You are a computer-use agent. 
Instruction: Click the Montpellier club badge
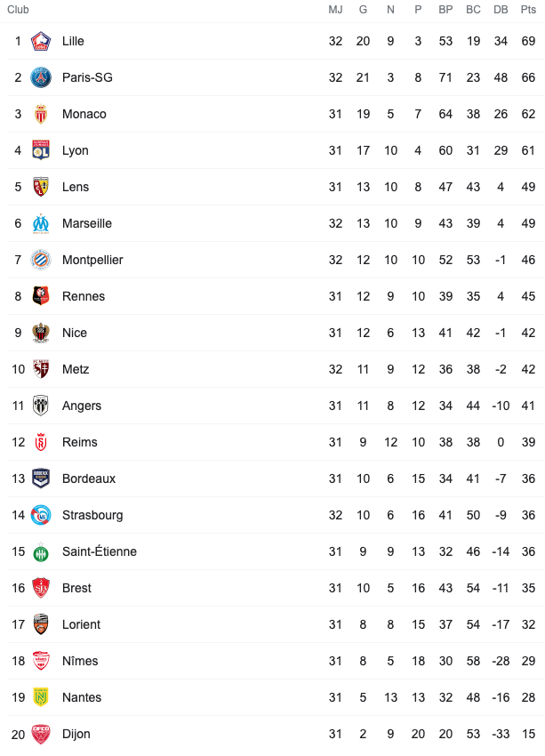click(x=41, y=260)
